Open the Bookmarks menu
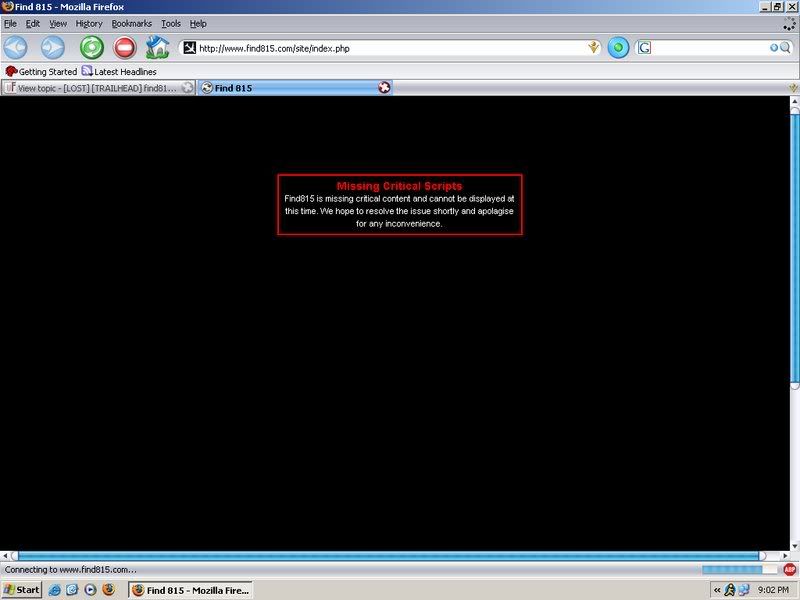 tap(132, 23)
